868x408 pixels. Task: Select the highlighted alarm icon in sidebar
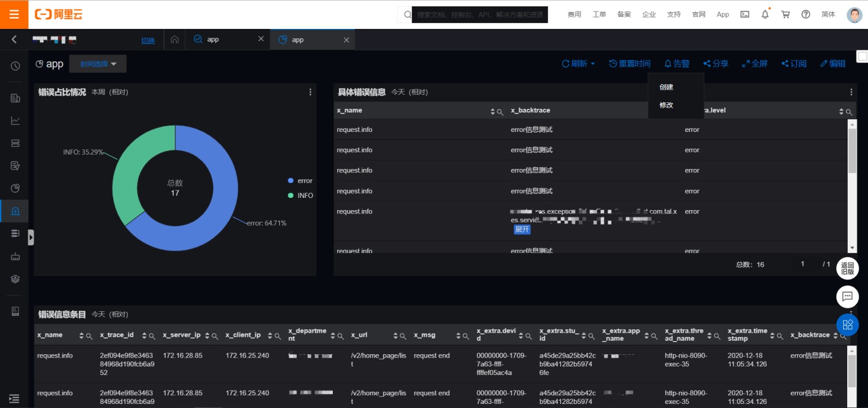(16, 211)
